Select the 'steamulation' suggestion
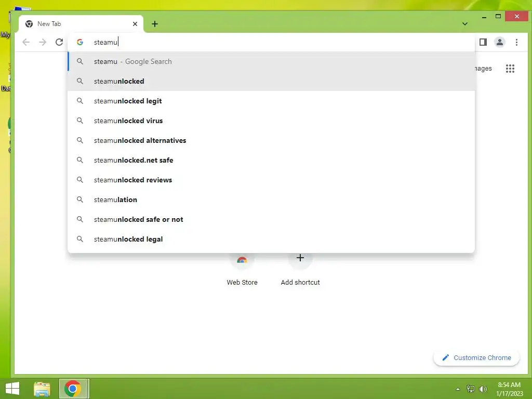This screenshot has height=399, width=532. pos(271,199)
